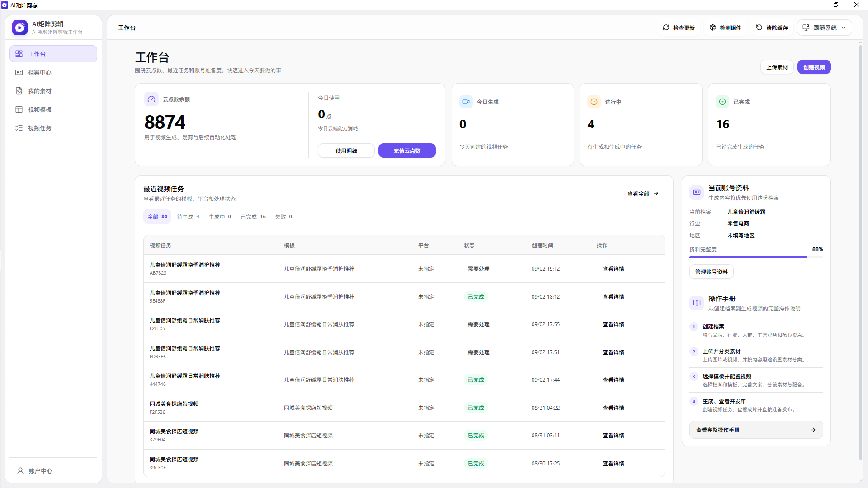Click the 充值云点数 button
The width and height of the screenshot is (868, 488).
pyautogui.click(x=407, y=151)
